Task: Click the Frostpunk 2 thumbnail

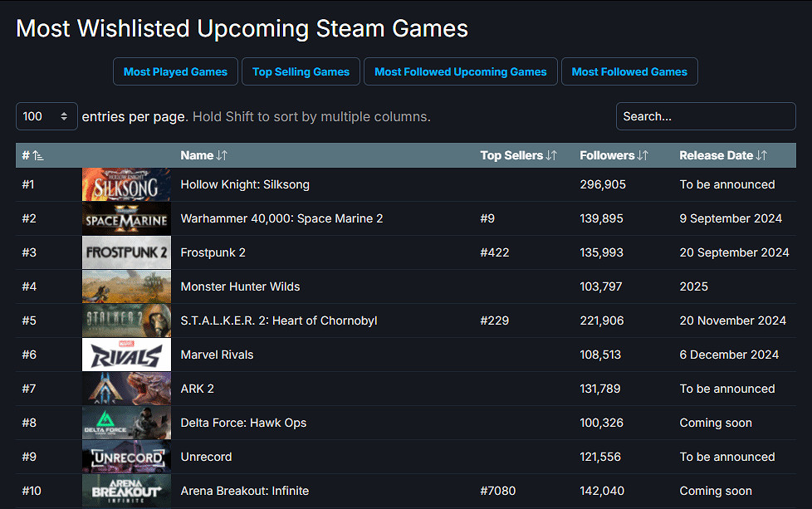Action: (125, 252)
